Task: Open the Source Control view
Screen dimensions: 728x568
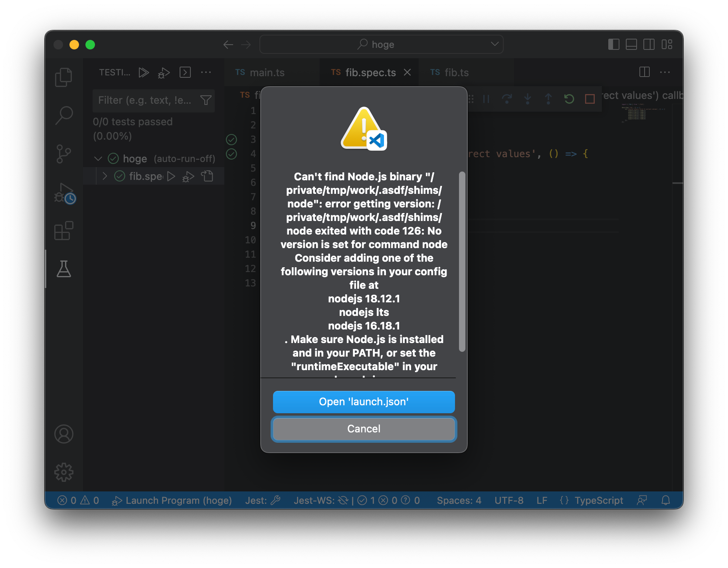Action: pyautogui.click(x=63, y=154)
